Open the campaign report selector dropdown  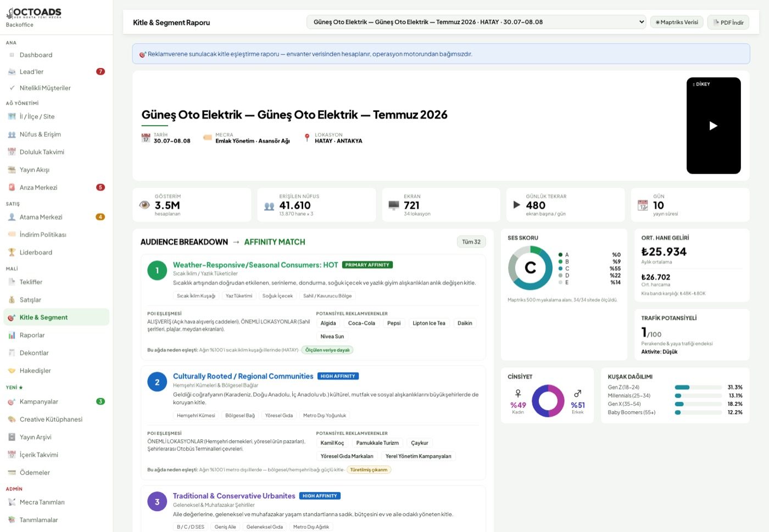click(476, 22)
